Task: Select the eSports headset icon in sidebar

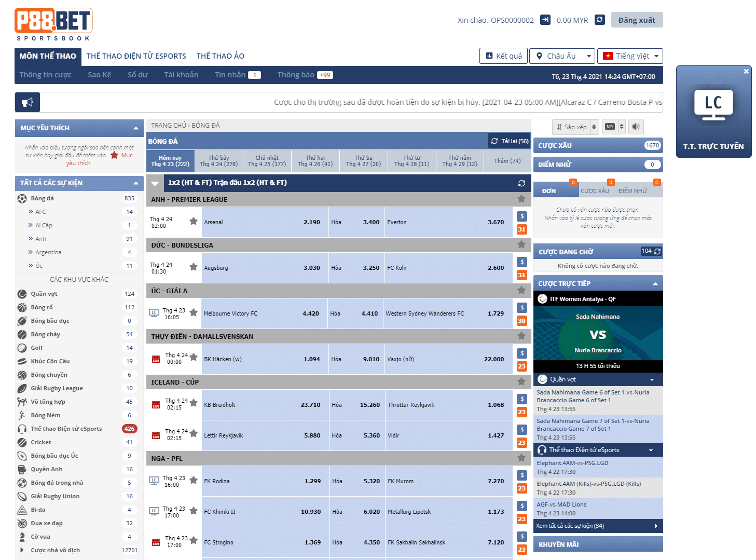Action: [22, 429]
